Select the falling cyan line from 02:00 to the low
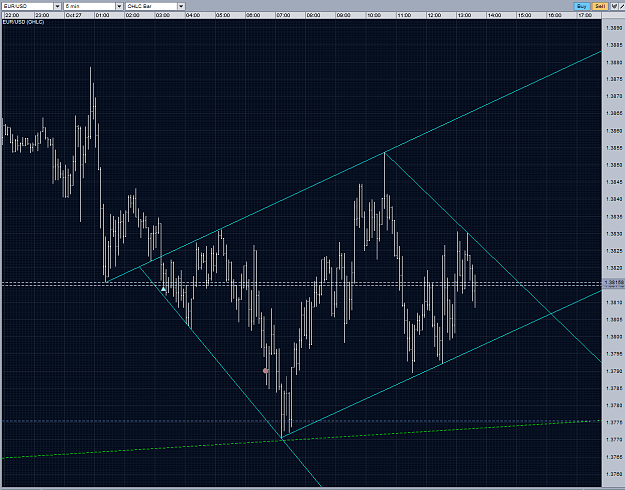The width and height of the screenshot is (625, 490). point(230,377)
